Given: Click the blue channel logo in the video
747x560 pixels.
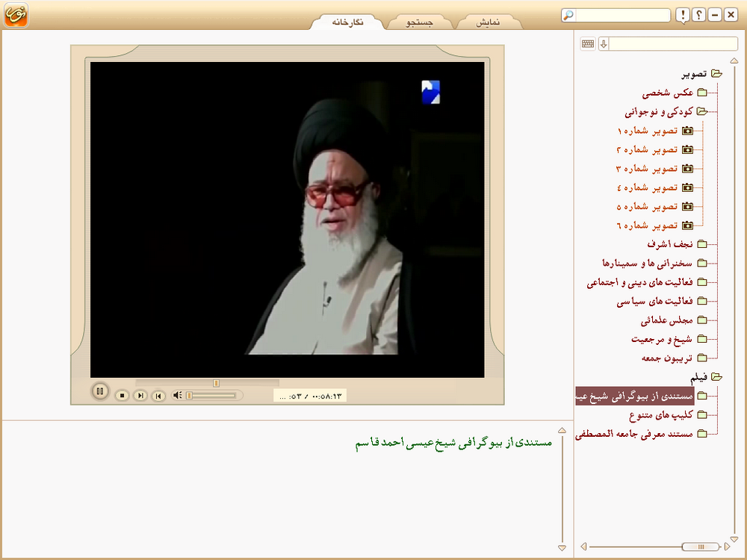Looking at the screenshot, I should point(431,92).
